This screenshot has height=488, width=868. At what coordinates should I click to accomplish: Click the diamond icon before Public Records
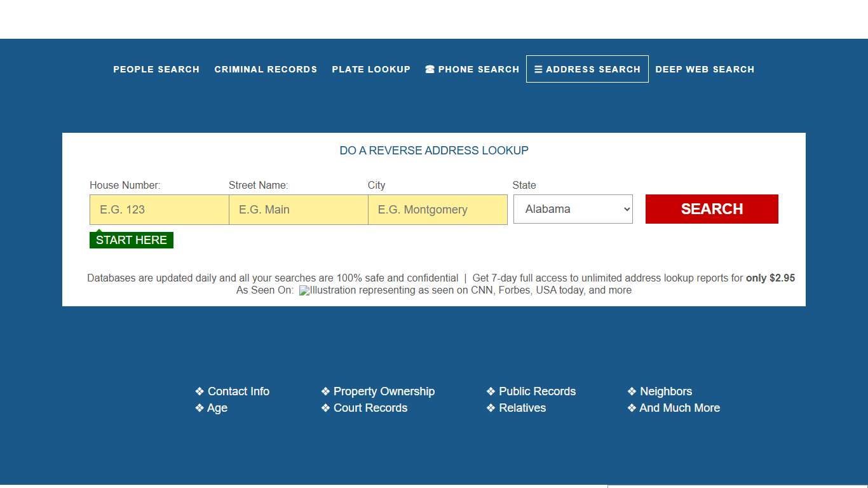click(x=490, y=391)
